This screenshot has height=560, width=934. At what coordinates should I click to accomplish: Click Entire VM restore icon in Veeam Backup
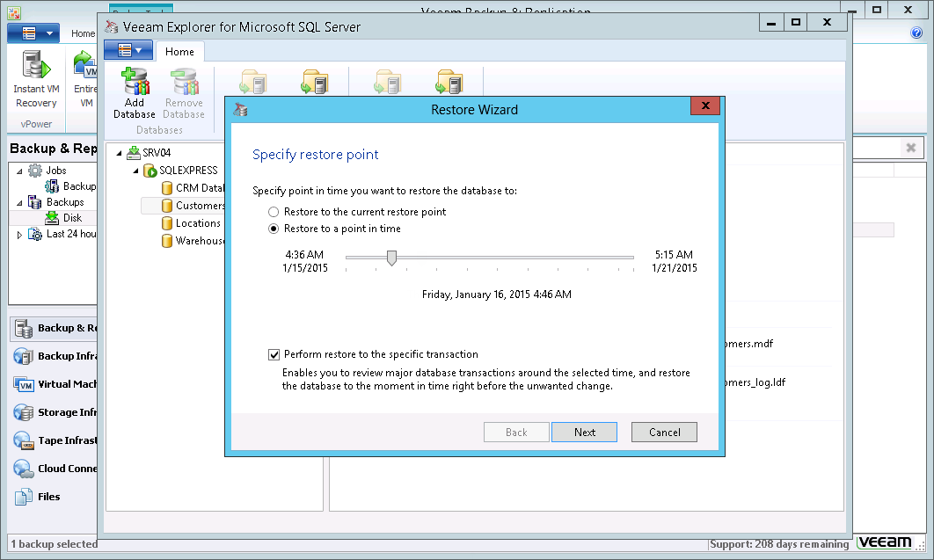click(x=84, y=65)
